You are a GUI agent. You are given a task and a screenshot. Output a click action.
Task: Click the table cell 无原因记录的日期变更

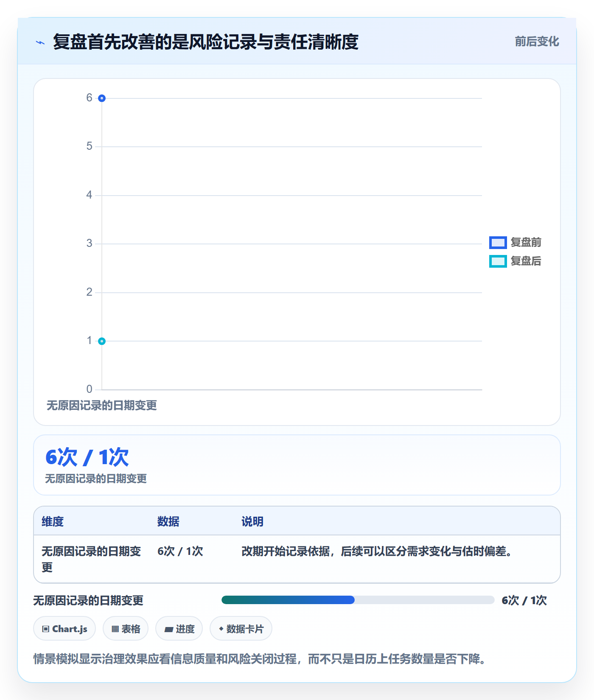click(x=91, y=560)
